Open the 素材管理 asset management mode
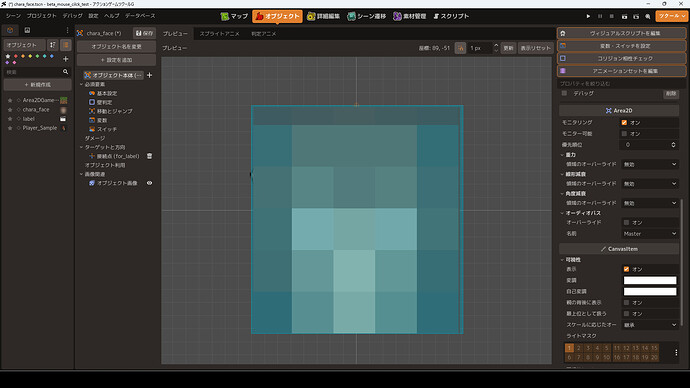This screenshot has height=388, width=690. point(409,16)
